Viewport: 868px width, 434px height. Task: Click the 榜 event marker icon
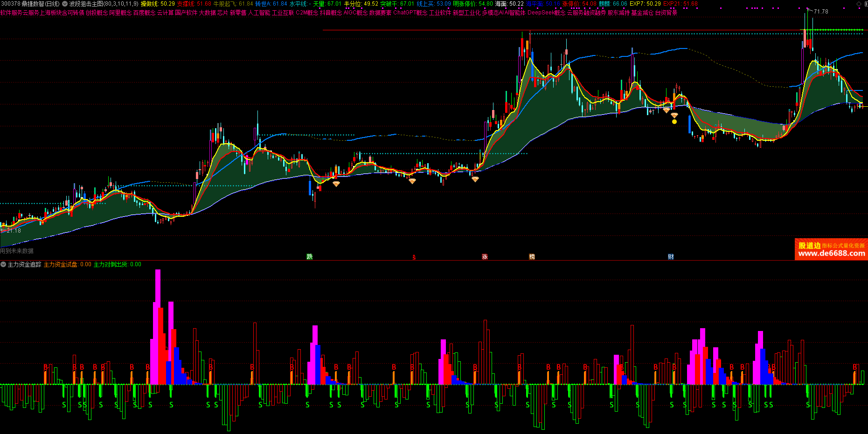tap(532, 257)
